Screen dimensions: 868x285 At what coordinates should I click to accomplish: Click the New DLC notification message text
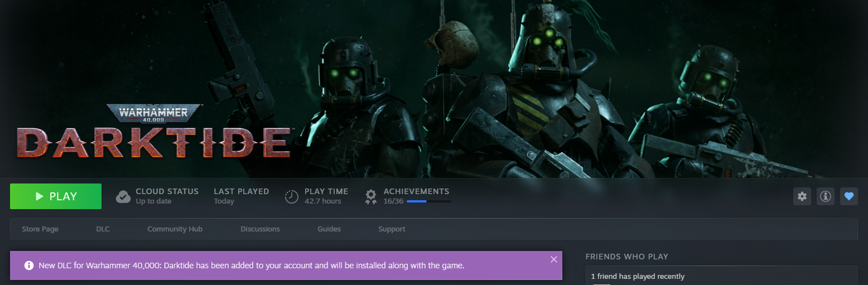[x=252, y=265]
